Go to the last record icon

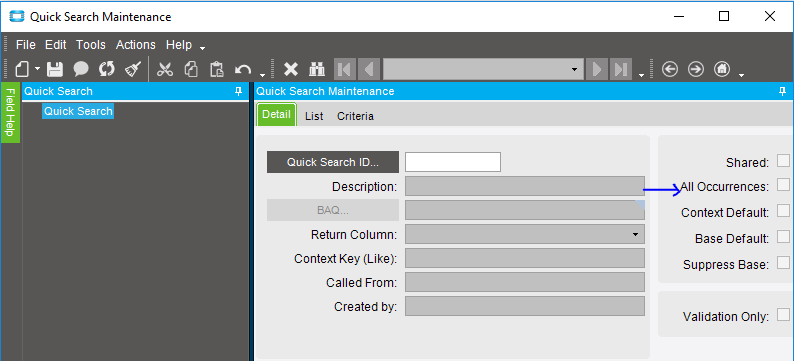[x=621, y=69]
